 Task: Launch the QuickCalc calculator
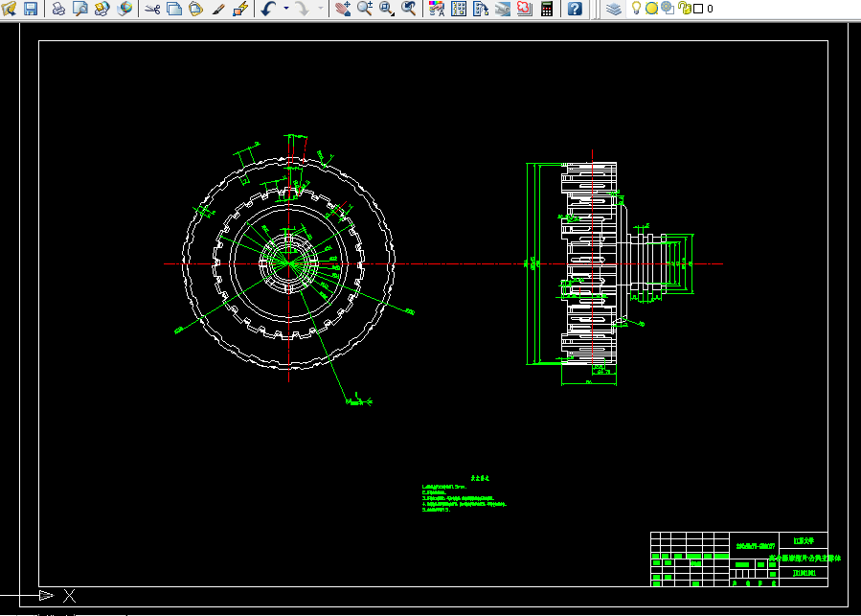coord(546,9)
